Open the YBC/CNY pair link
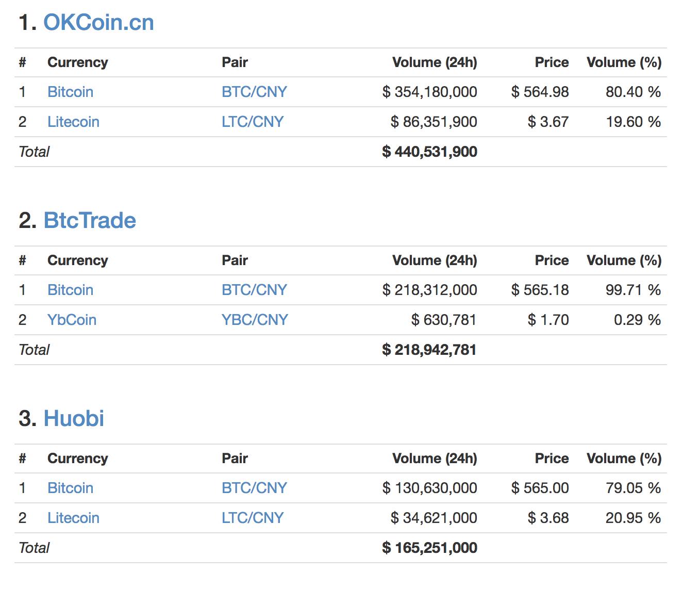The height and width of the screenshot is (589, 700). 255,320
